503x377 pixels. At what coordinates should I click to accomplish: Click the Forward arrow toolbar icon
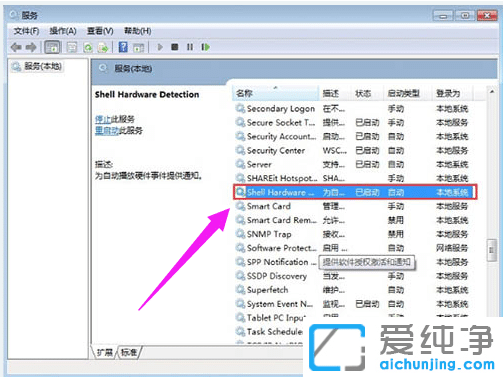point(31,47)
